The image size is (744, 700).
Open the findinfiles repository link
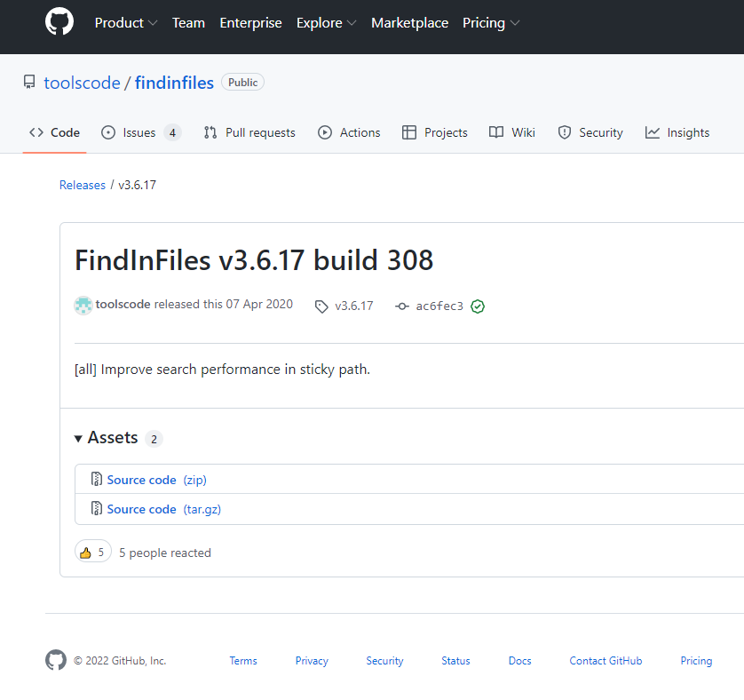pyautogui.click(x=174, y=83)
